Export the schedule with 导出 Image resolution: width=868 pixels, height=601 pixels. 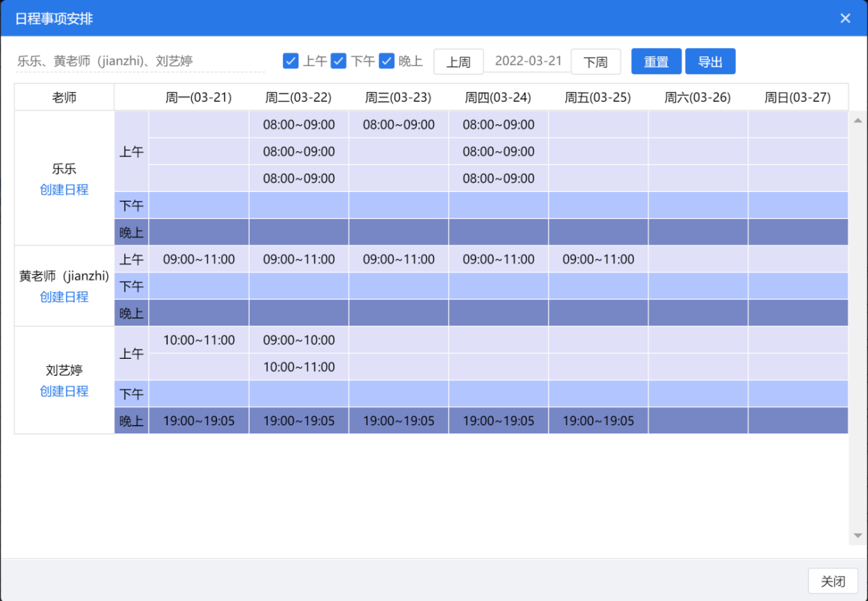(x=710, y=62)
